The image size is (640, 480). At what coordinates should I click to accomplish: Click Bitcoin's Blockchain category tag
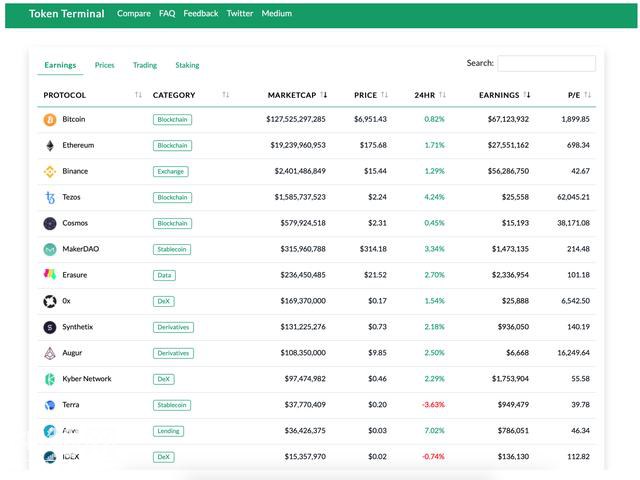point(172,120)
